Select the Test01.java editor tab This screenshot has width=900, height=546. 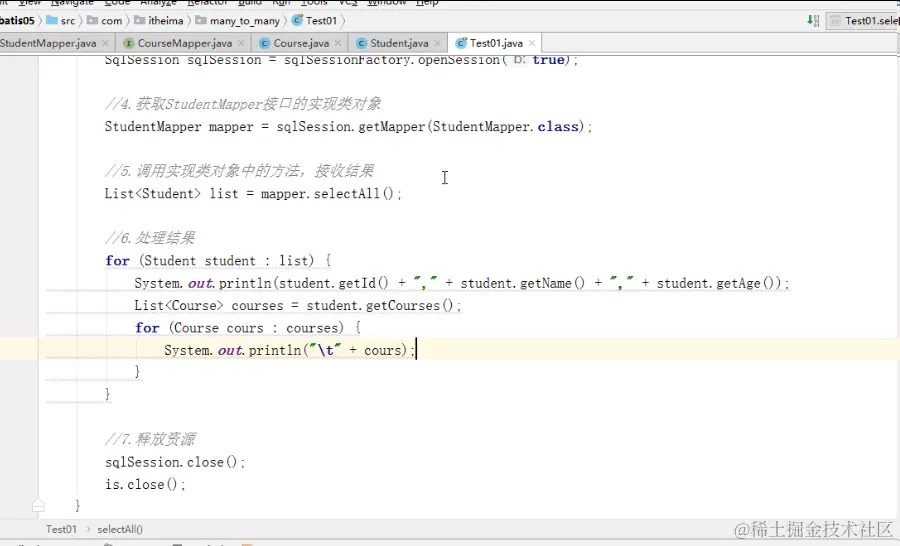coord(496,43)
